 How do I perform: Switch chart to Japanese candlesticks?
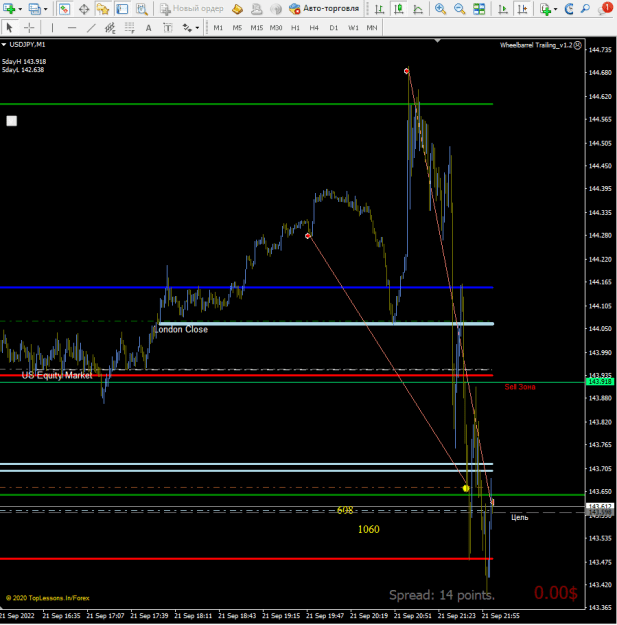pyautogui.click(x=399, y=9)
